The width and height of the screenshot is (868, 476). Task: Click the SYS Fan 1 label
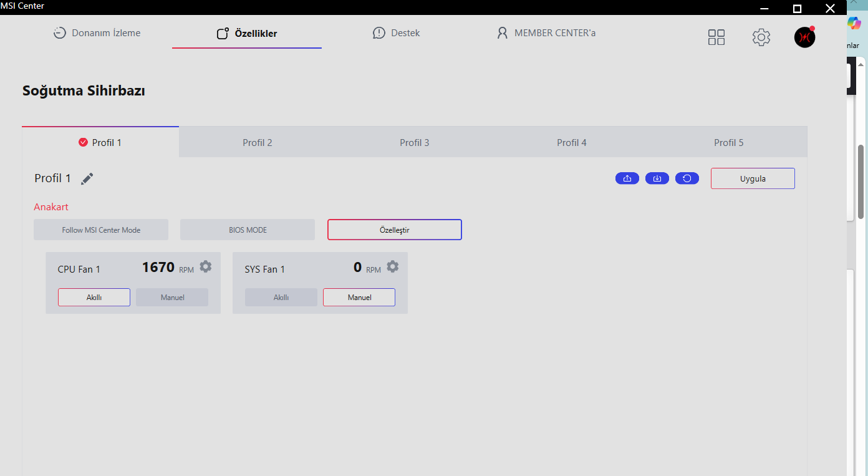265,270
